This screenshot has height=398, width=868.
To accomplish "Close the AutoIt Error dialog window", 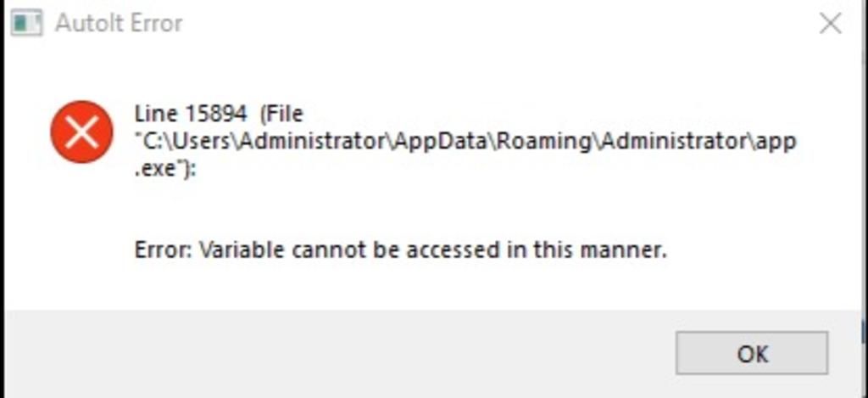I will tap(830, 23).
